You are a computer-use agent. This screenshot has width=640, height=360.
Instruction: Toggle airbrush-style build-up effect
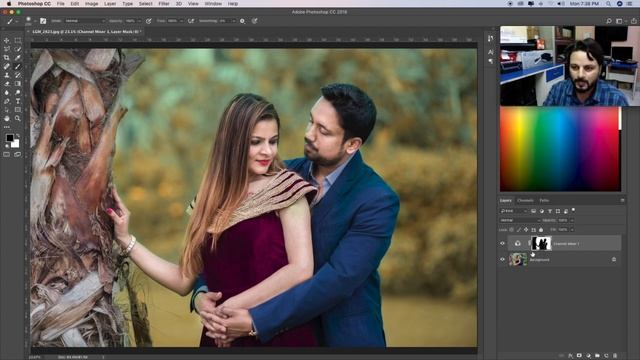point(191,21)
